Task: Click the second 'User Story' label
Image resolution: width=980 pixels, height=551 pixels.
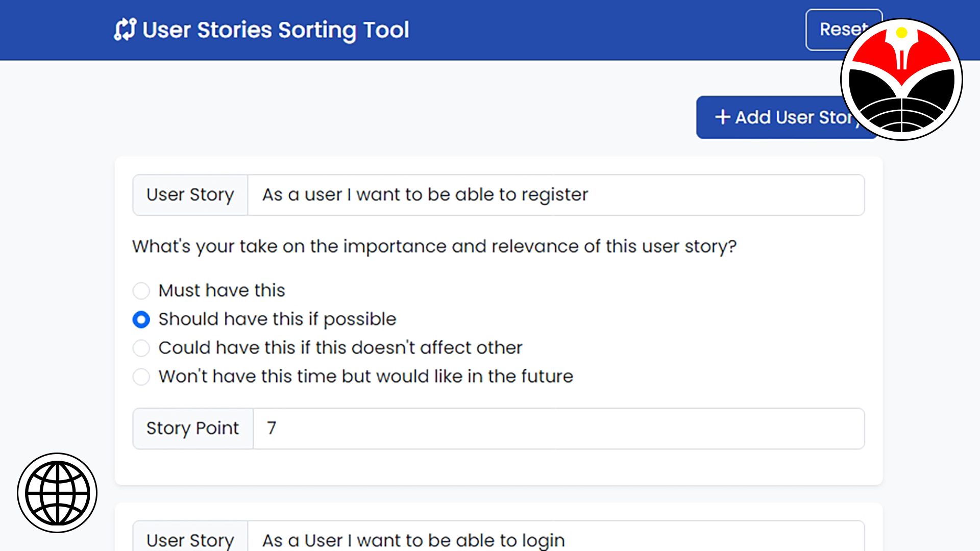Action: [x=190, y=539]
